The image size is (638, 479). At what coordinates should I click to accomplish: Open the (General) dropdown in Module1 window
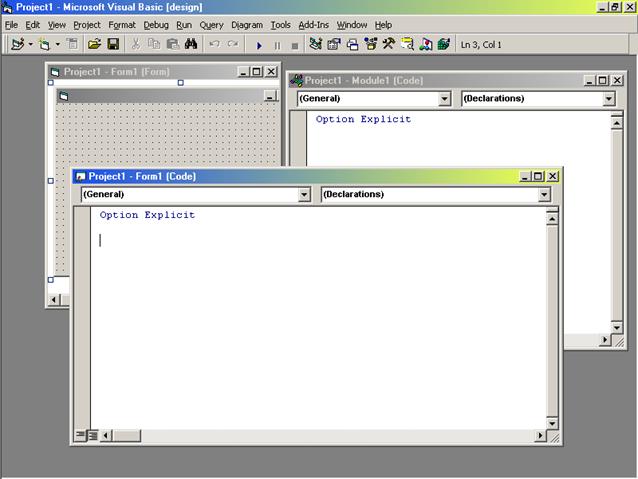coord(444,98)
